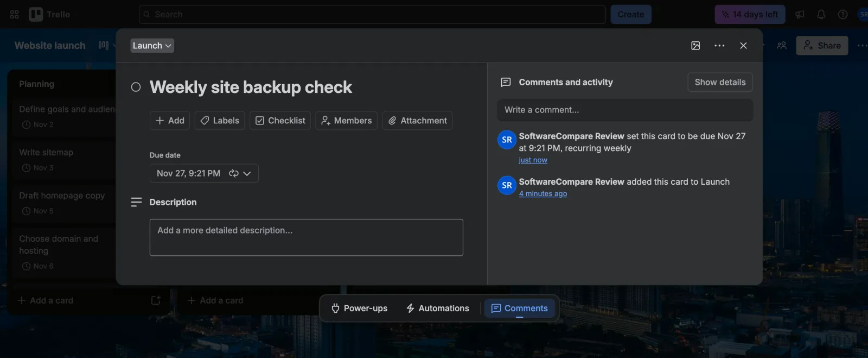
Task: Open the Define goals and audience card
Action: [65, 116]
